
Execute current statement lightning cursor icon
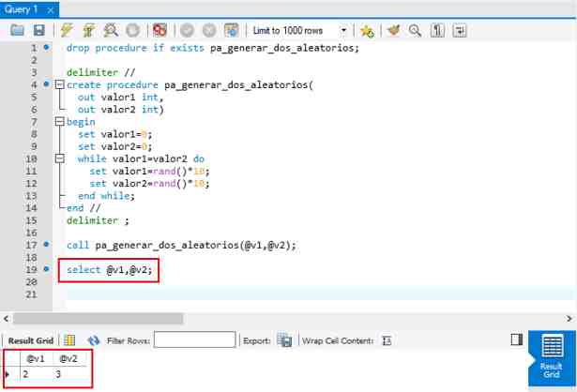[x=89, y=30]
